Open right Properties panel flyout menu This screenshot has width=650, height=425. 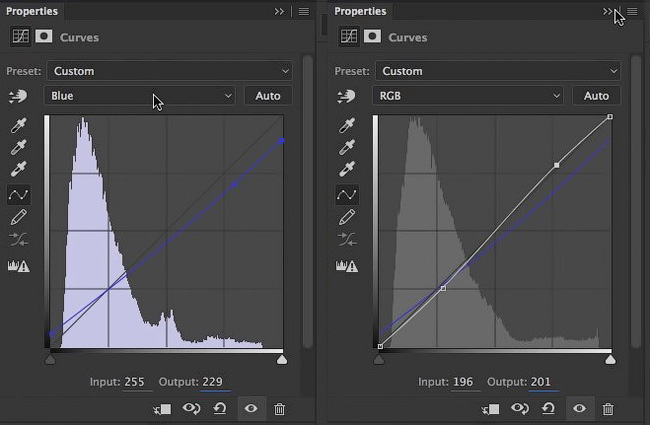coord(632,12)
